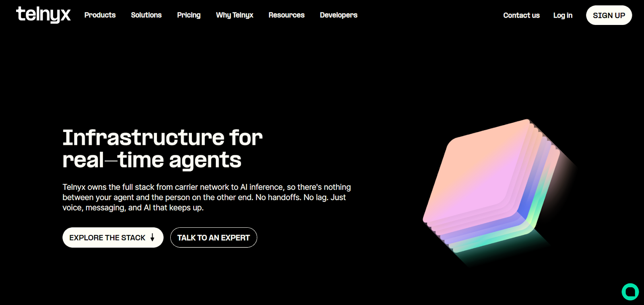Expand the Solutions menu
The height and width of the screenshot is (305, 644).
coord(146,15)
